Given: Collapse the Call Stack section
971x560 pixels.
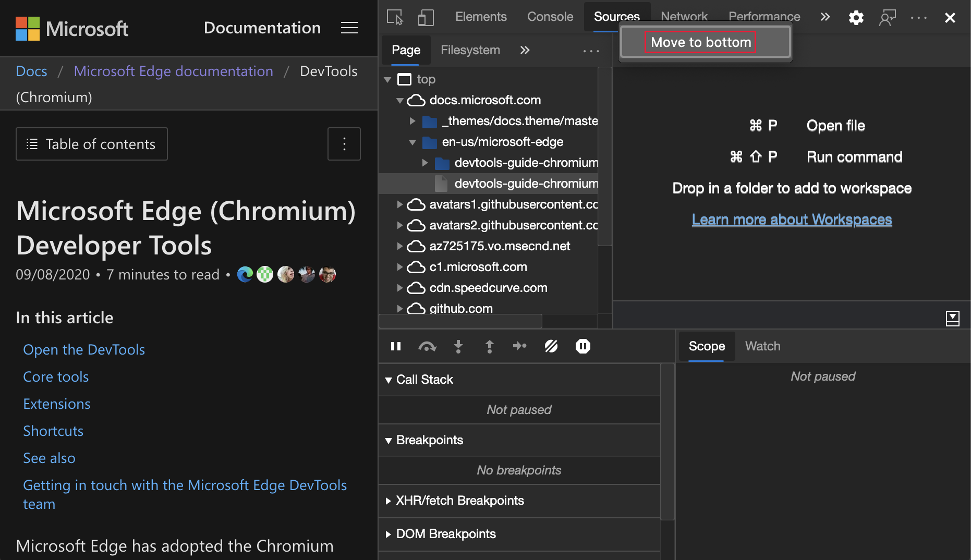Looking at the screenshot, I should click(x=389, y=380).
